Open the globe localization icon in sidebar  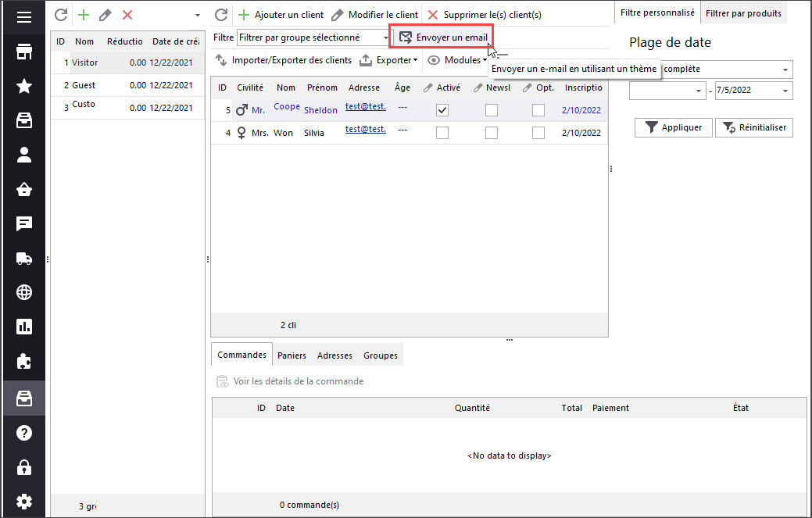coord(23,292)
